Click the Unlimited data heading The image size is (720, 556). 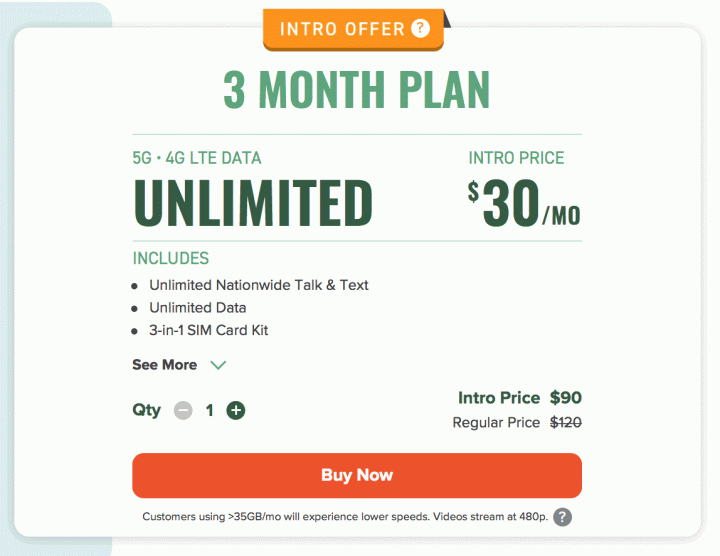(253, 202)
